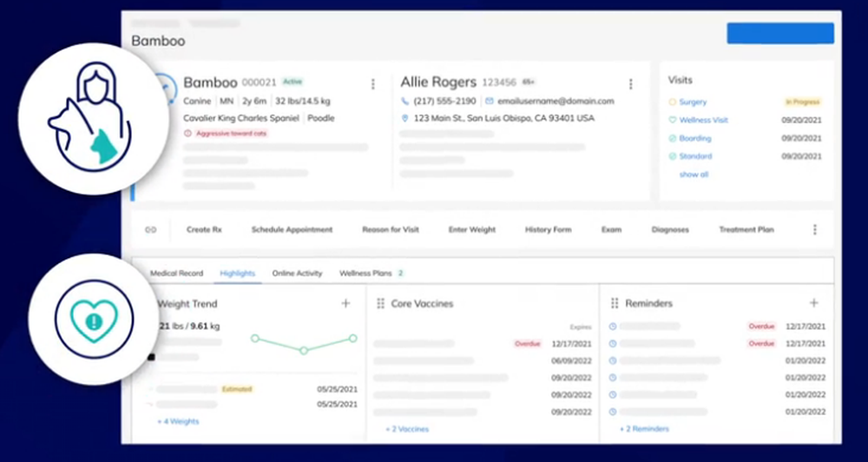The height and width of the screenshot is (462, 868).
Task: Switch to the Highlights tab
Action: coord(238,273)
